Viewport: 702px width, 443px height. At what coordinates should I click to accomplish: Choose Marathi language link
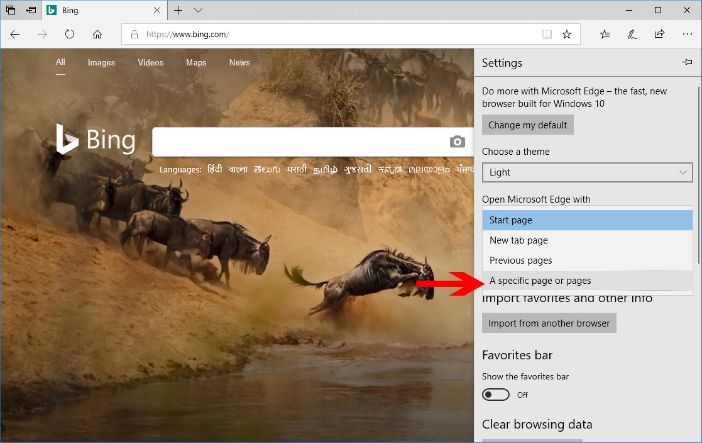(297, 169)
